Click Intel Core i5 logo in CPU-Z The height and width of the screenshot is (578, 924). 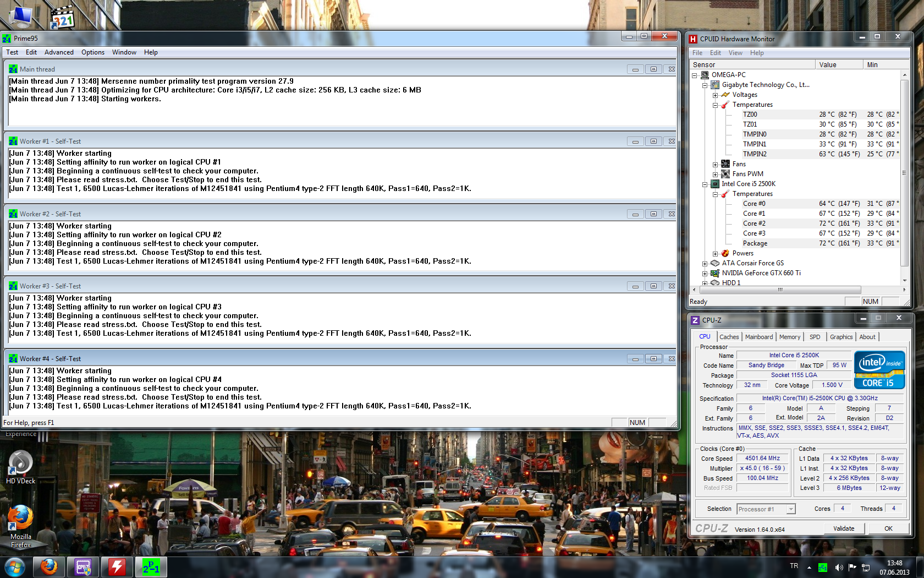(879, 370)
